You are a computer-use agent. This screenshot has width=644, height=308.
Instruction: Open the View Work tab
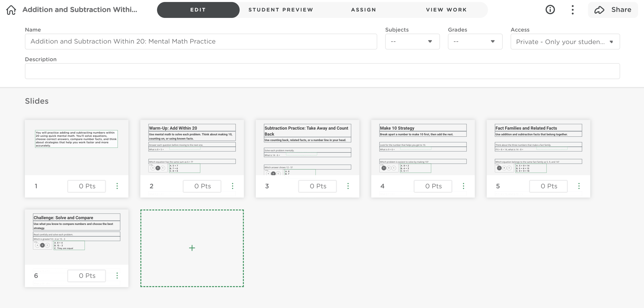coord(446,10)
